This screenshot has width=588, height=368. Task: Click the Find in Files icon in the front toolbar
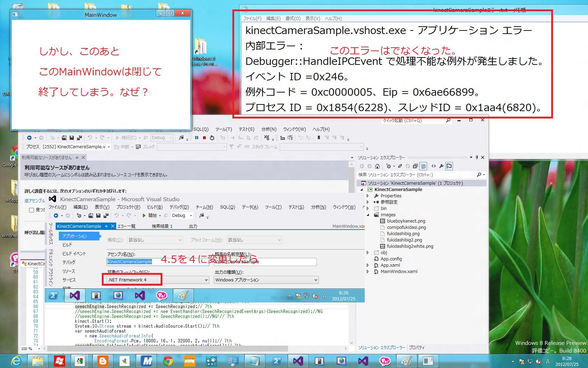coord(202,216)
